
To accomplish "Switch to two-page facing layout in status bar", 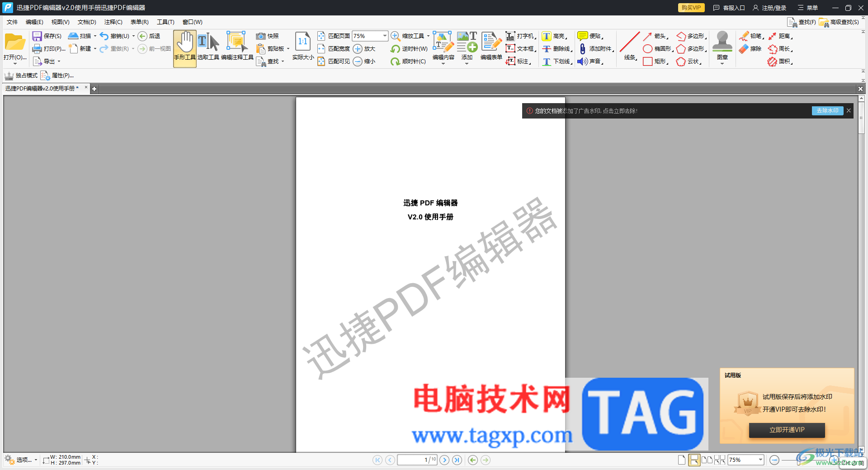I will tap(707, 460).
